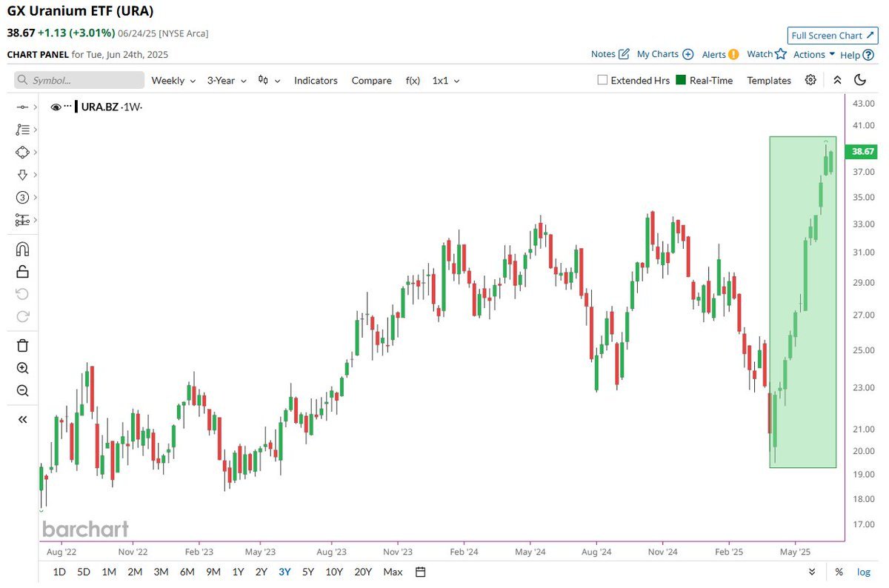Open the Weekly frequency dropdown

(173, 80)
